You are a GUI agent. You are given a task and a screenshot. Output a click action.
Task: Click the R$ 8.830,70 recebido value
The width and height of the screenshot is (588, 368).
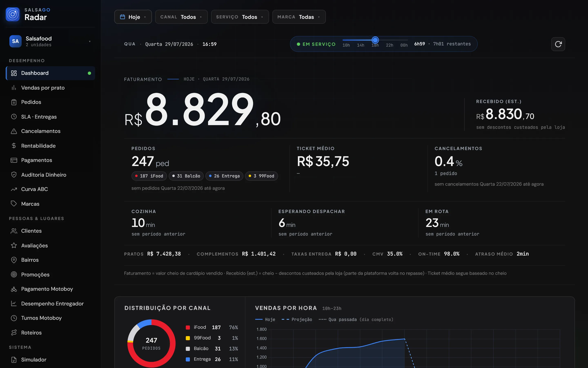point(505,114)
